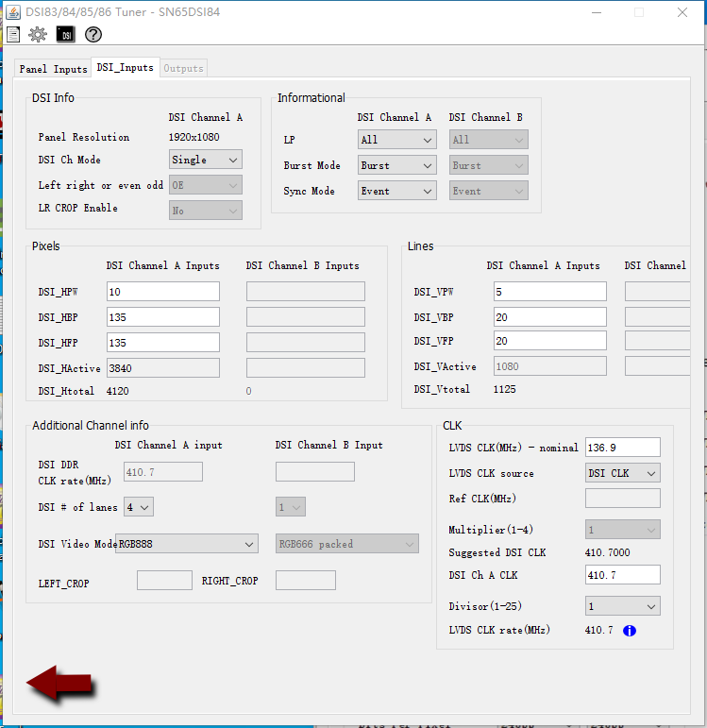
Task: Click the Channel B Burst Mode dropdown
Action: (x=488, y=165)
